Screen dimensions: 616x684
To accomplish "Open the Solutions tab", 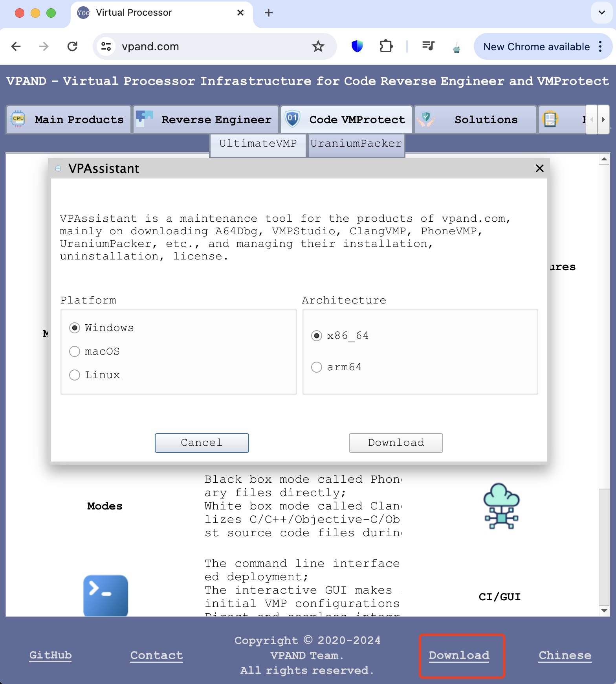I will [475, 119].
